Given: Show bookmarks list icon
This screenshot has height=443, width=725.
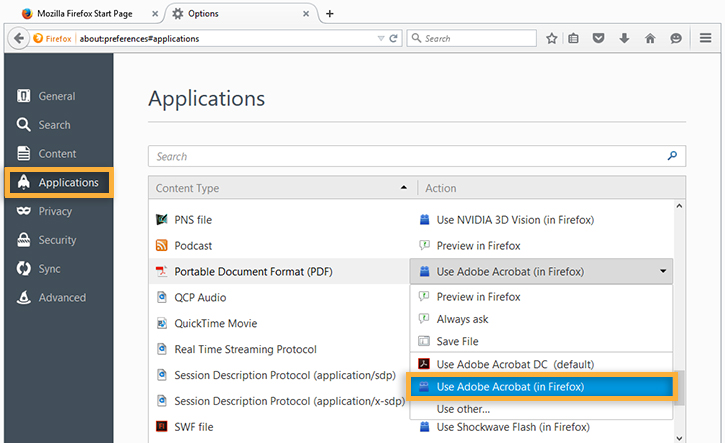Looking at the screenshot, I should [x=574, y=38].
